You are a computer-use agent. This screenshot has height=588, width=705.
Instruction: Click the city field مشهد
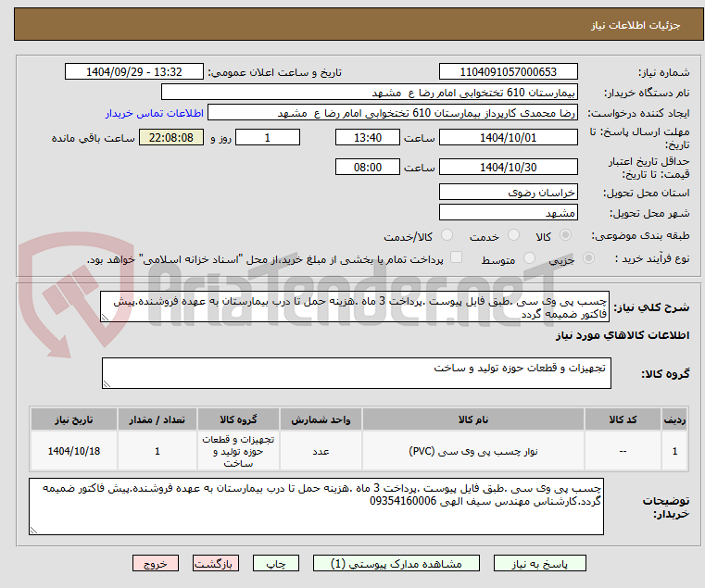(508, 213)
